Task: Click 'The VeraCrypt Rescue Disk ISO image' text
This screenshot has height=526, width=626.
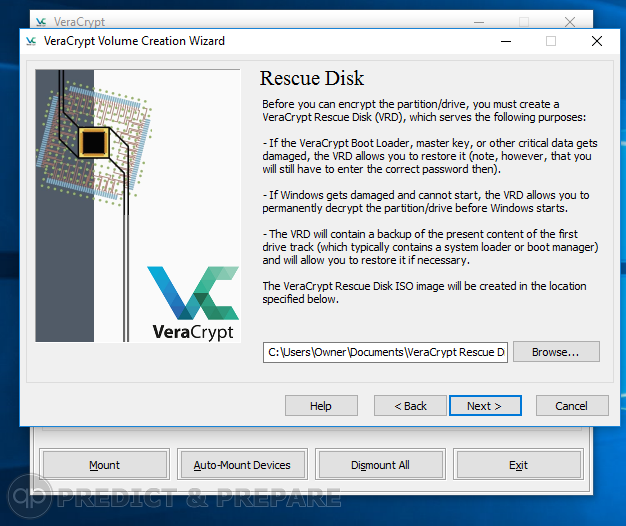Action: [424, 293]
